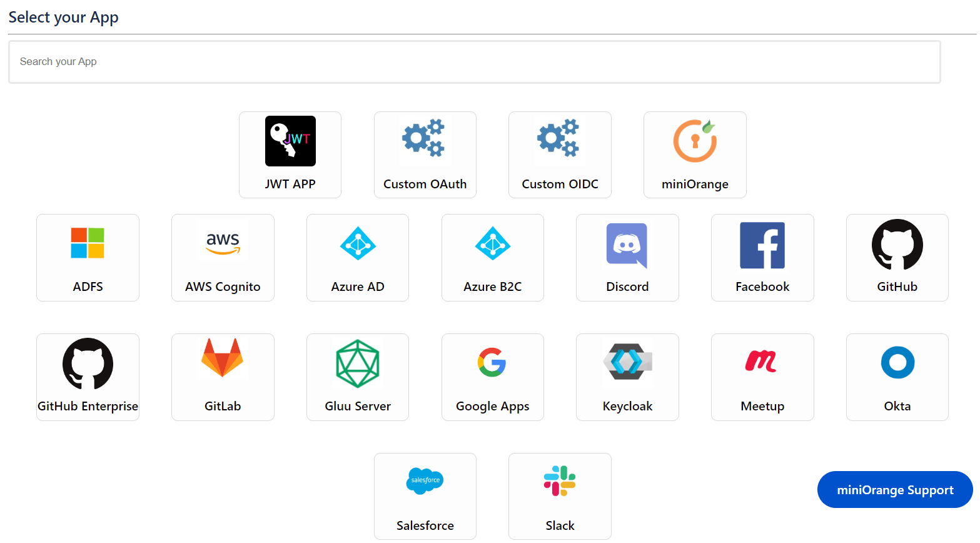Viewport: 980px width, 543px height.
Task: Select the GitHub Enterprise octocat icon
Action: click(88, 364)
